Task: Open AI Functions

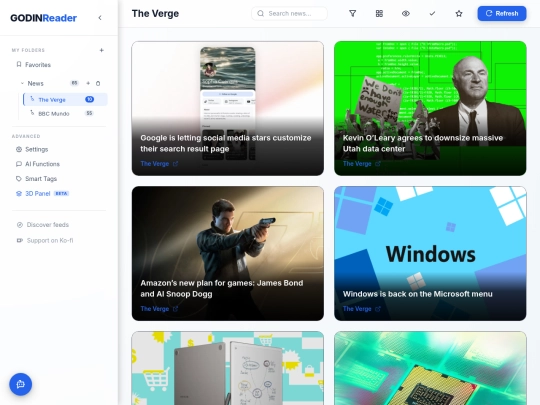Action: pos(38,164)
